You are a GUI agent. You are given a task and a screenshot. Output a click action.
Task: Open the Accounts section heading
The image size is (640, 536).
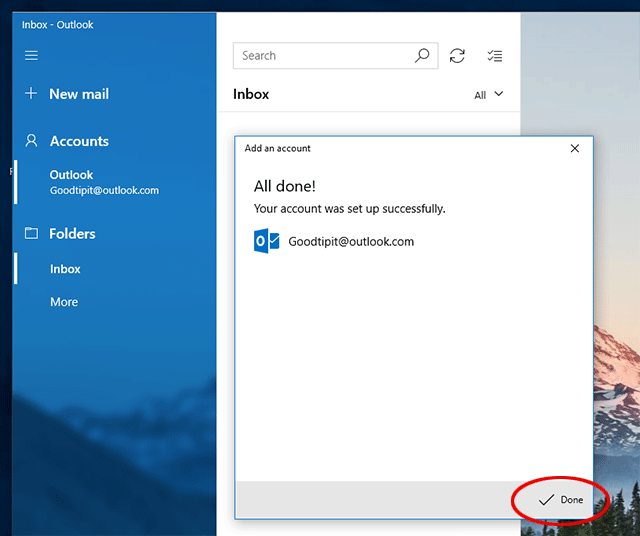[79, 141]
